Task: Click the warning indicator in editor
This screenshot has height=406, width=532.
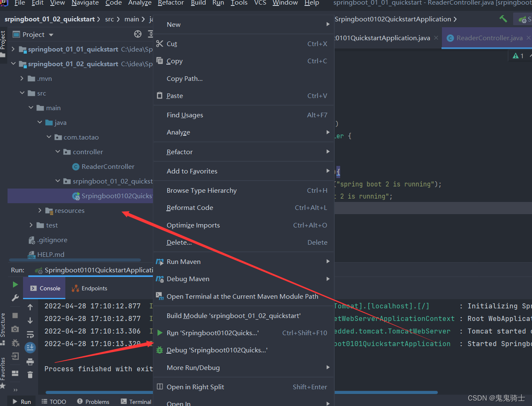Action: point(519,56)
